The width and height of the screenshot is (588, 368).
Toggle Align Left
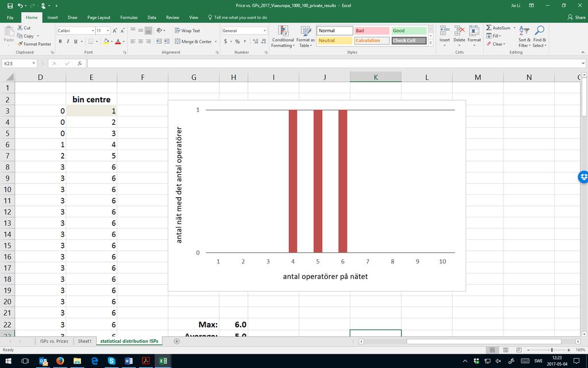(133, 41)
